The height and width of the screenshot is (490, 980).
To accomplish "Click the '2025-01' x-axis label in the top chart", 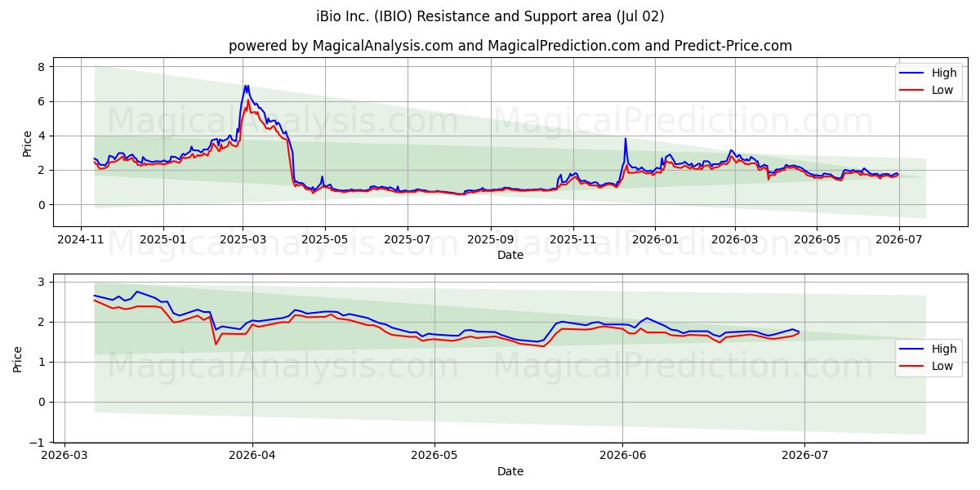I will click(163, 239).
